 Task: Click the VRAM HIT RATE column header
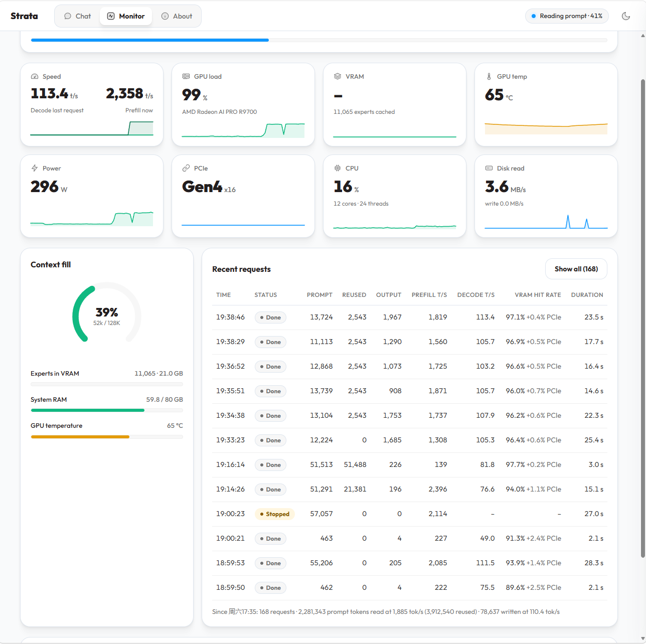click(538, 295)
